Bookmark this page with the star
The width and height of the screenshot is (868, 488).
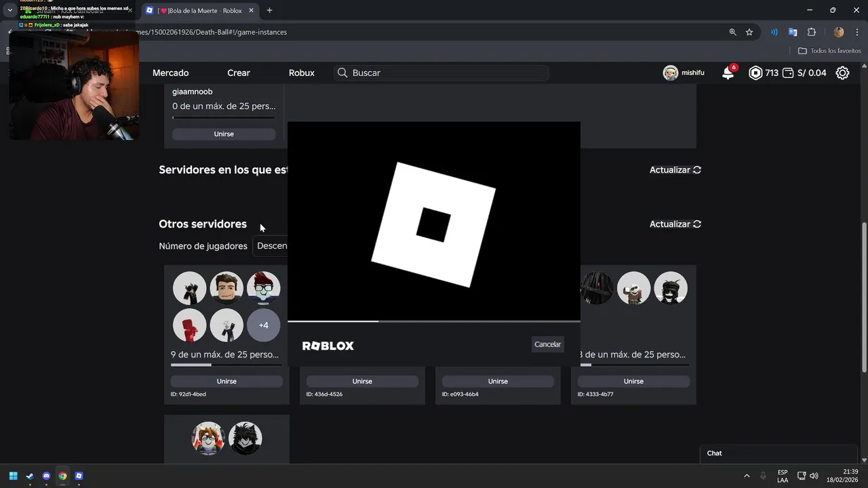[749, 32]
